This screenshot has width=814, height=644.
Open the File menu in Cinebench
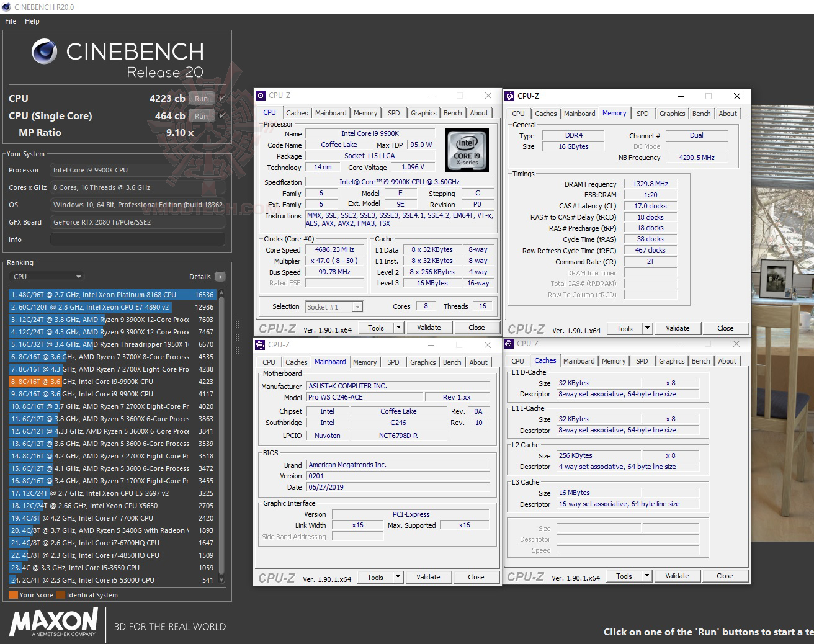pyautogui.click(x=10, y=20)
